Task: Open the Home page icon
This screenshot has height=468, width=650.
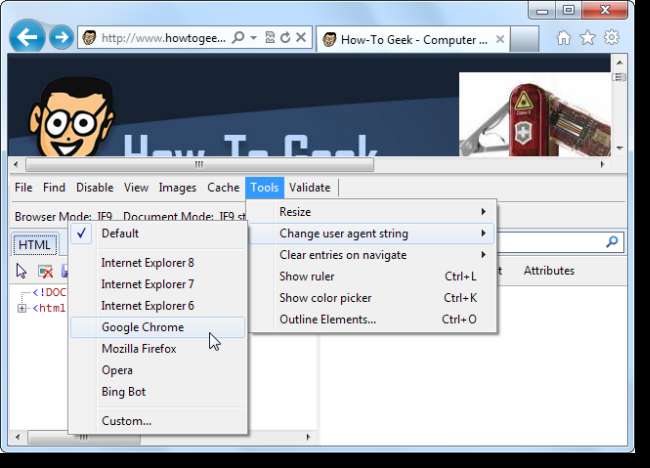Action: (564, 38)
